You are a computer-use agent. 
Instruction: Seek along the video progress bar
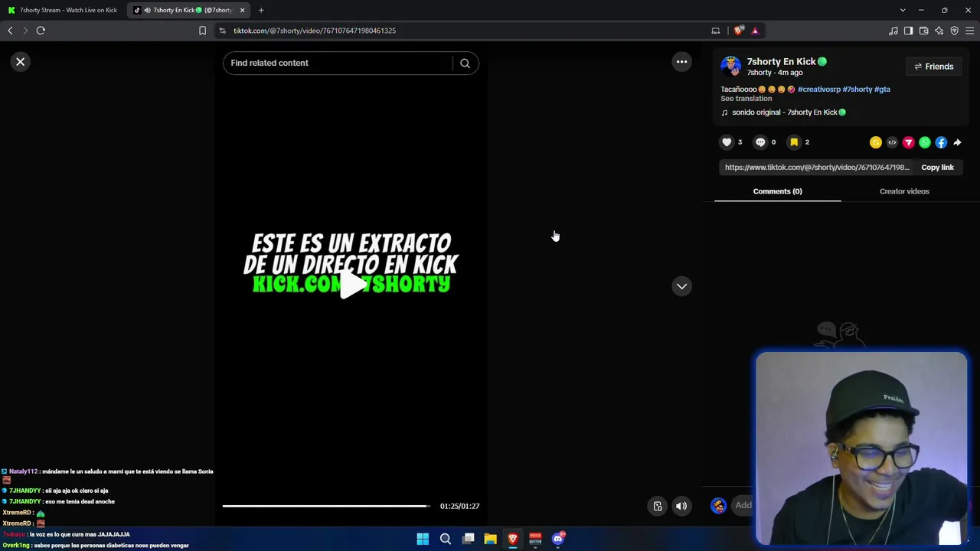point(326,506)
